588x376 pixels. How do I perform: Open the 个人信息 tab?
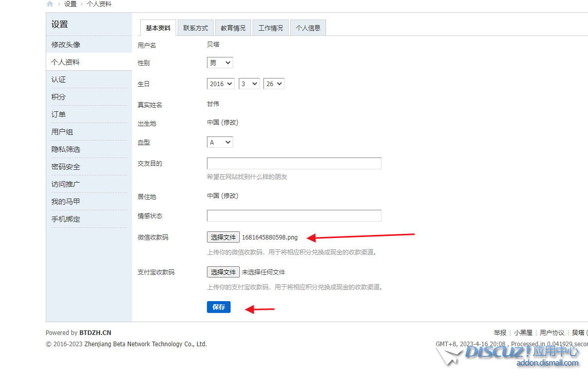point(308,27)
